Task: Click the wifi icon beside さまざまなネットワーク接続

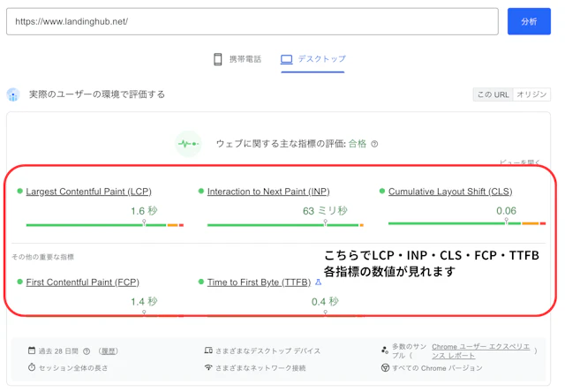Action: click(x=208, y=367)
